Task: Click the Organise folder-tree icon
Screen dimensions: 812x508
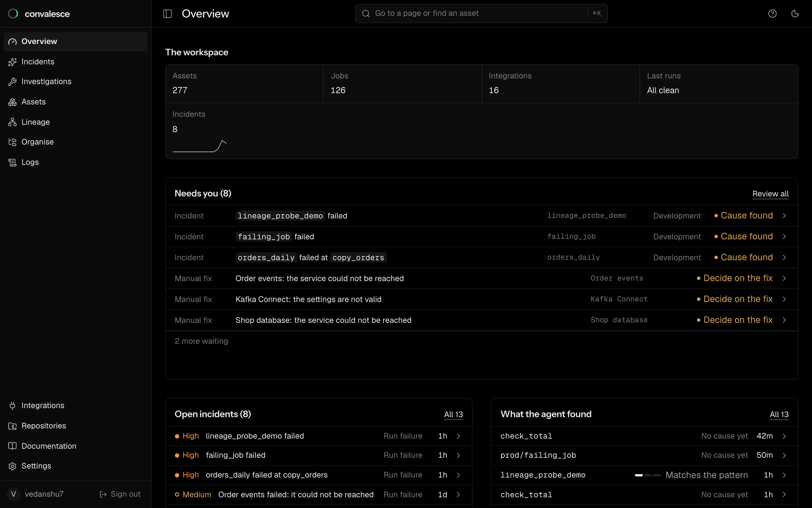Action: click(x=12, y=142)
